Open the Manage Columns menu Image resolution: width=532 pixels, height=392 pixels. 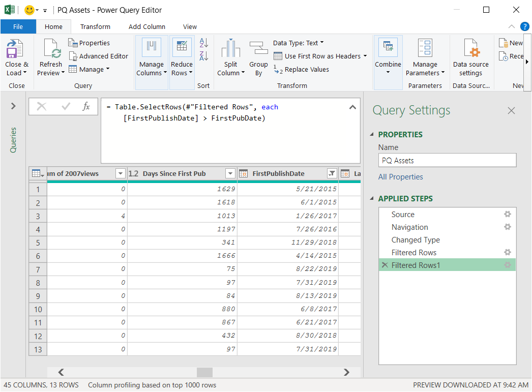point(152,63)
